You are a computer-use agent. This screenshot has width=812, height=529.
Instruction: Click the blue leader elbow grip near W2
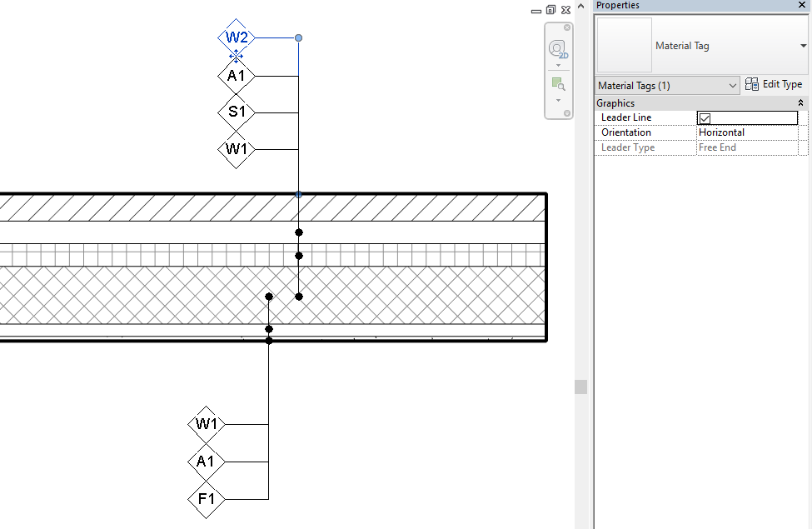[x=299, y=37]
